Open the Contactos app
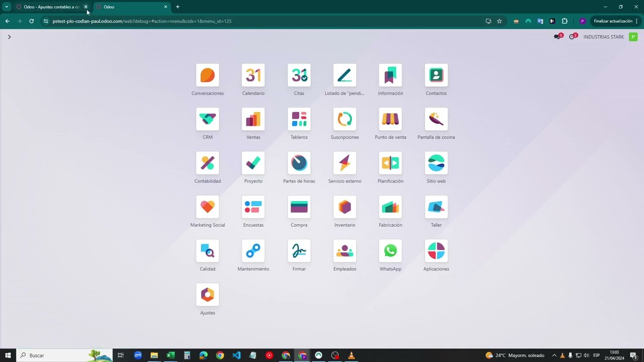This screenshot has width=644, height=362. (x=436, y=75)
